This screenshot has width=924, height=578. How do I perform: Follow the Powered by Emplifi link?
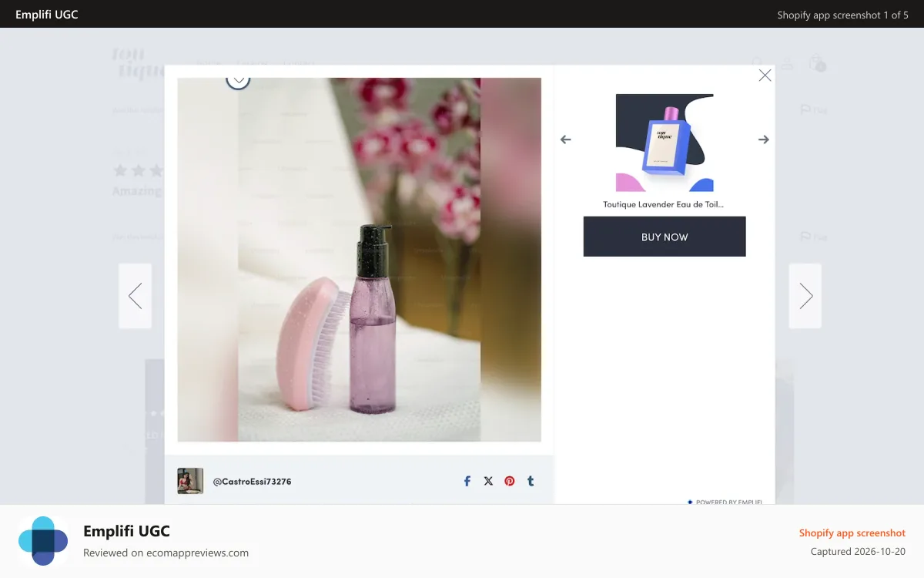(725, 502)
